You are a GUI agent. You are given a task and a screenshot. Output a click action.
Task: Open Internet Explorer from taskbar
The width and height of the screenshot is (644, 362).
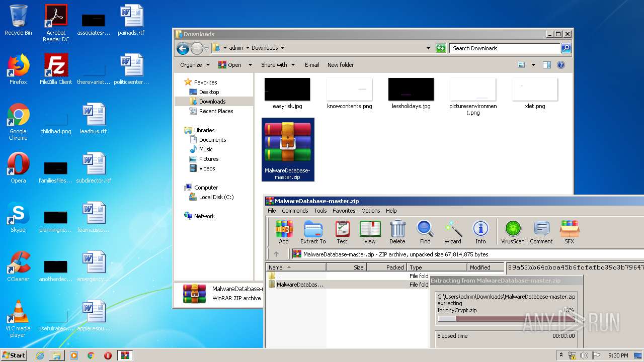tap(40, 355)
